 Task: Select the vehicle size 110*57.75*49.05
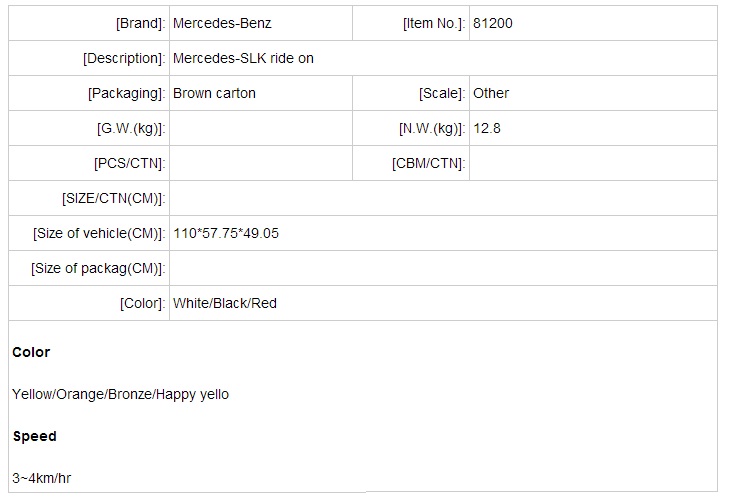(226, 233)
